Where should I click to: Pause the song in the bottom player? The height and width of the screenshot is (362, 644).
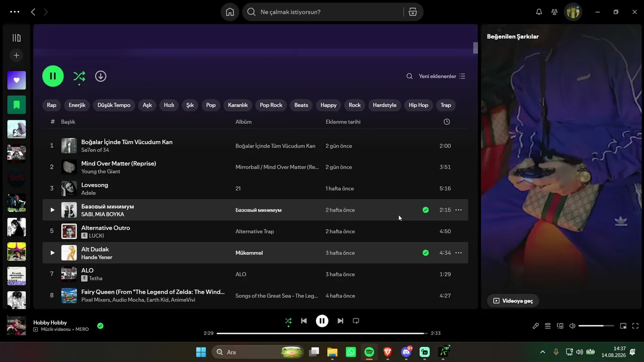[x=322, y=321]
